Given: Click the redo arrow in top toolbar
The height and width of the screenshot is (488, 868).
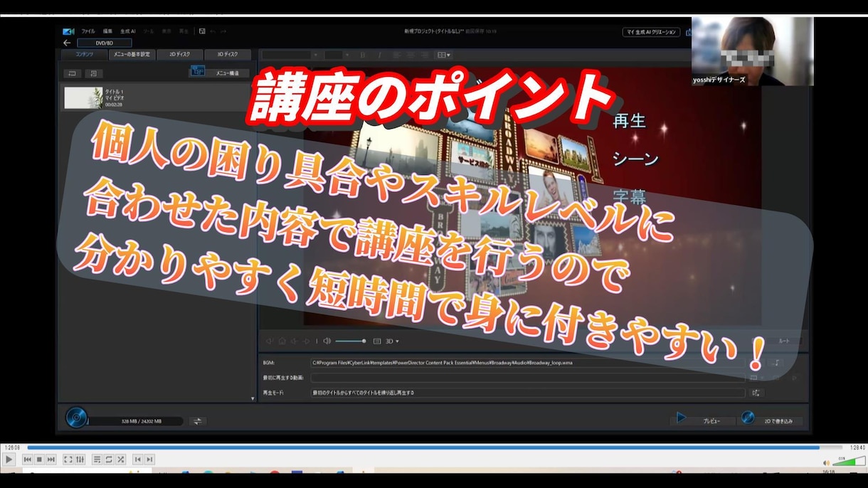Looking at the screenshot, I should [x=223, y=31].
